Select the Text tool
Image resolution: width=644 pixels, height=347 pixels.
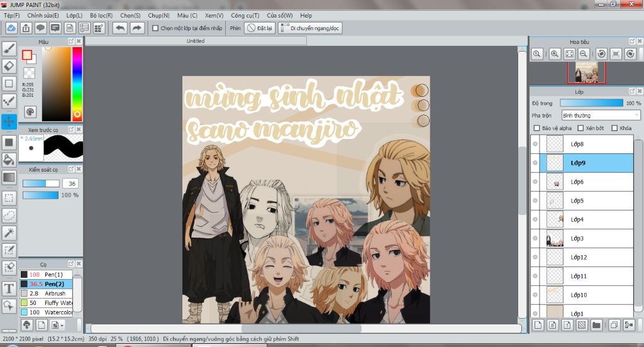(x=9, y=289)
